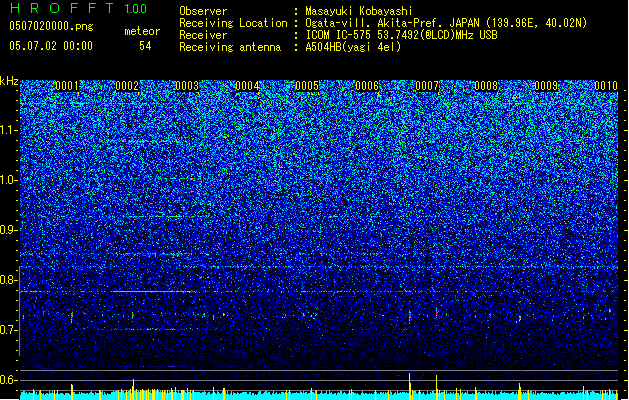
Task: Click the 0.6 frequency axis label
Action: point(8,380)
